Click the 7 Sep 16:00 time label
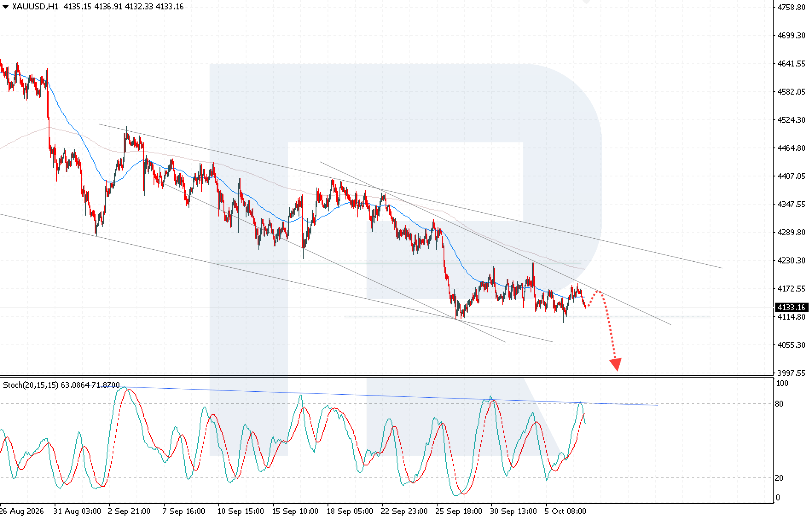The width and height of the screenshot is (812, 520). tap(184, 511)
